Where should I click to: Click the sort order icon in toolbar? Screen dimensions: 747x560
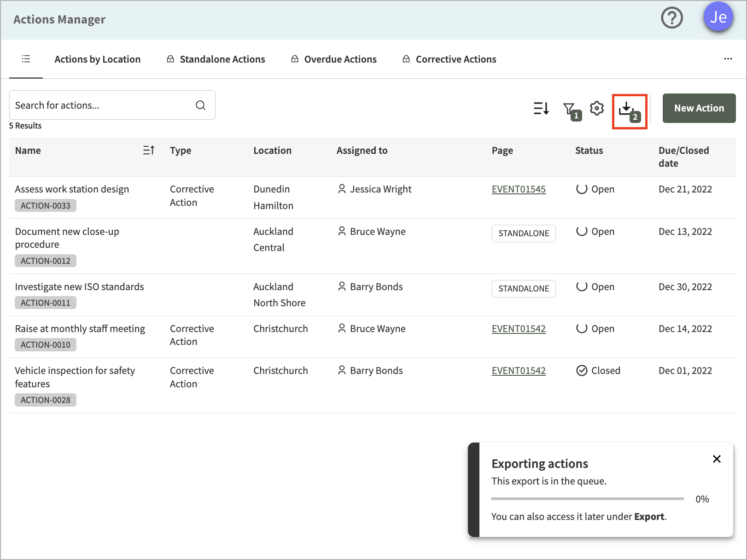pos(541,108)
